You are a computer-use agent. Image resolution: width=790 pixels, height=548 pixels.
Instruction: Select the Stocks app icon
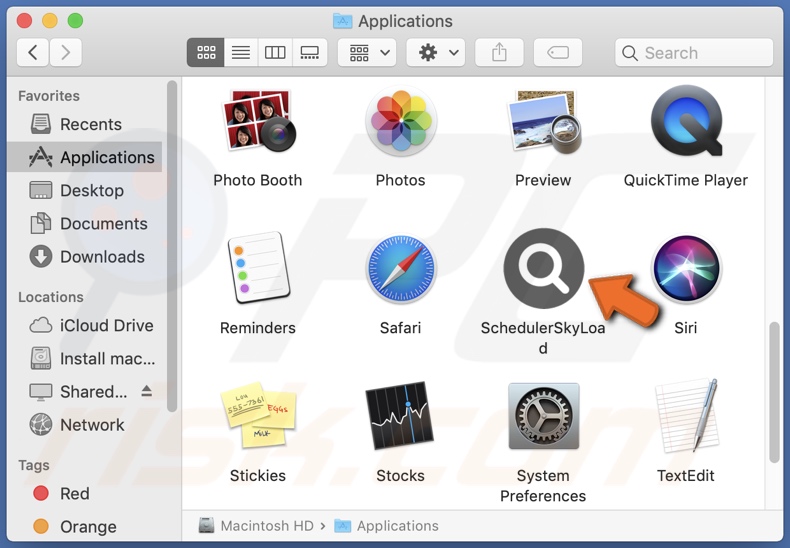click(x=401, y=415)
